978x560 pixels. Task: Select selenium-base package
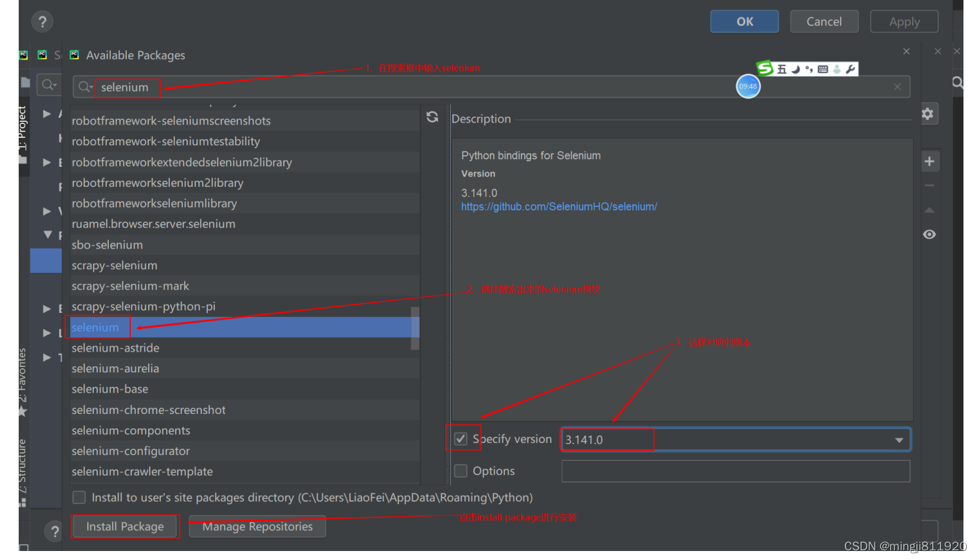pyautogui.click(x=244, y=389)
